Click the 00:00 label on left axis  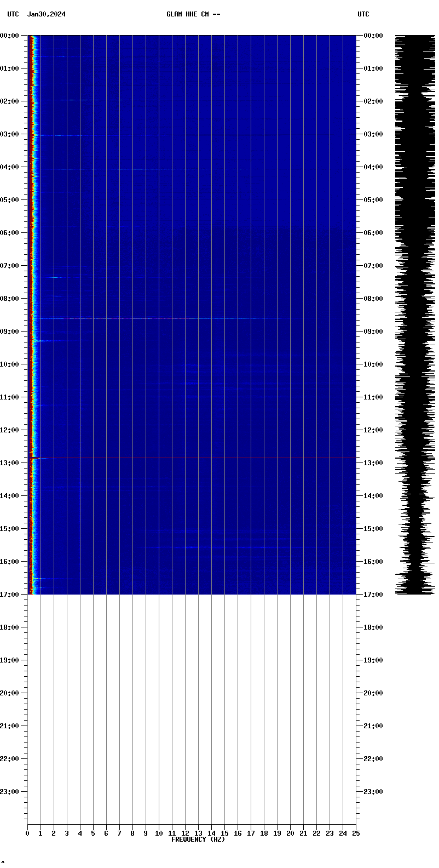click(x=11, y=36)
